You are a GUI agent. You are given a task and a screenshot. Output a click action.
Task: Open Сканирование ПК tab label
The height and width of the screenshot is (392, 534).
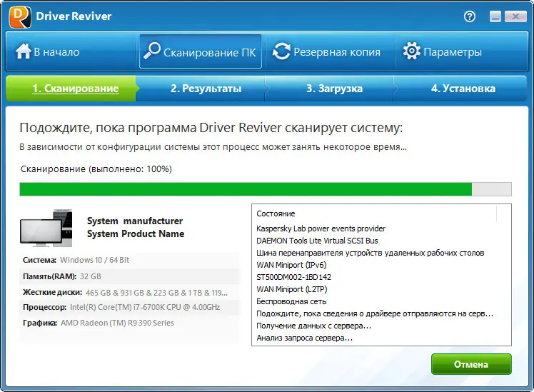tap(209, 53)
